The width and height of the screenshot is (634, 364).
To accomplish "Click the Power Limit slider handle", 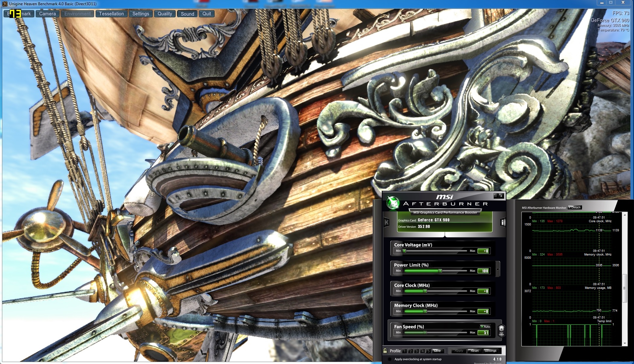I will click(x=440, y=271).
